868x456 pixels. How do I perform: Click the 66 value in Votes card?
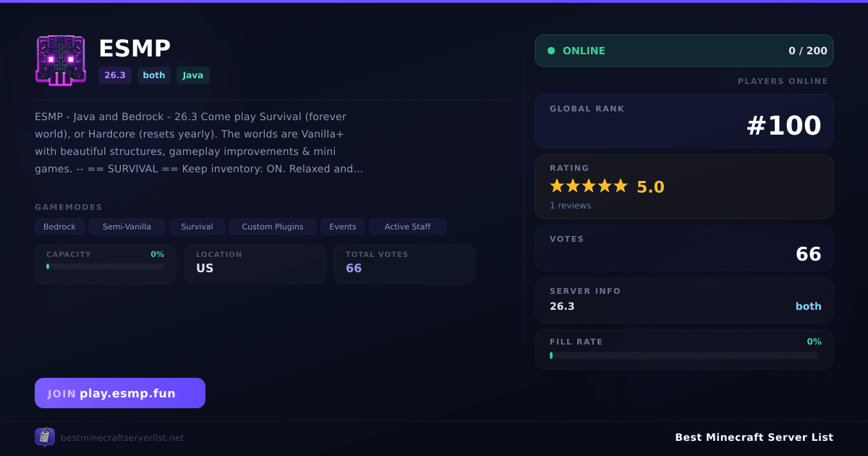tap(809, 254)
